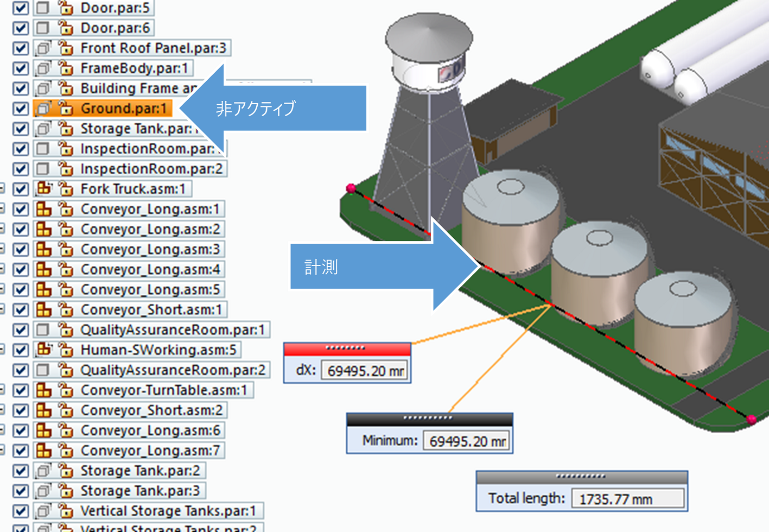
Task: Click the dX measurement value field
Action: pos(365,372)
